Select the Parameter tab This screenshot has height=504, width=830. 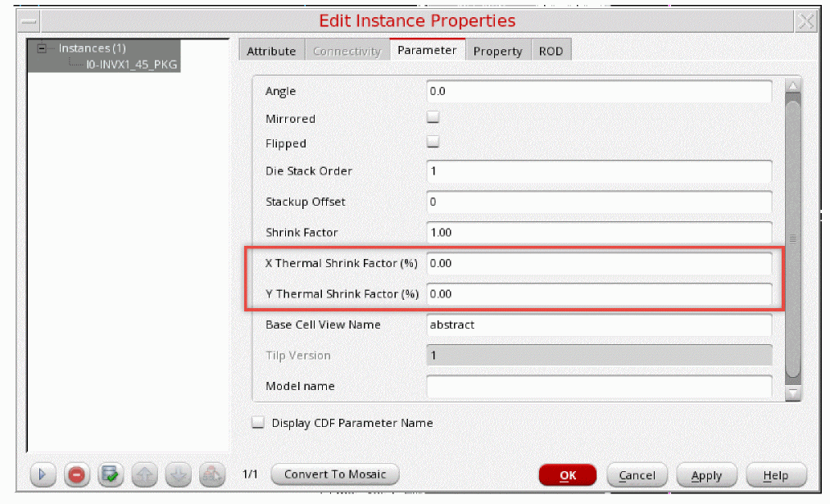pyautogui.click(x=427, y=50)
